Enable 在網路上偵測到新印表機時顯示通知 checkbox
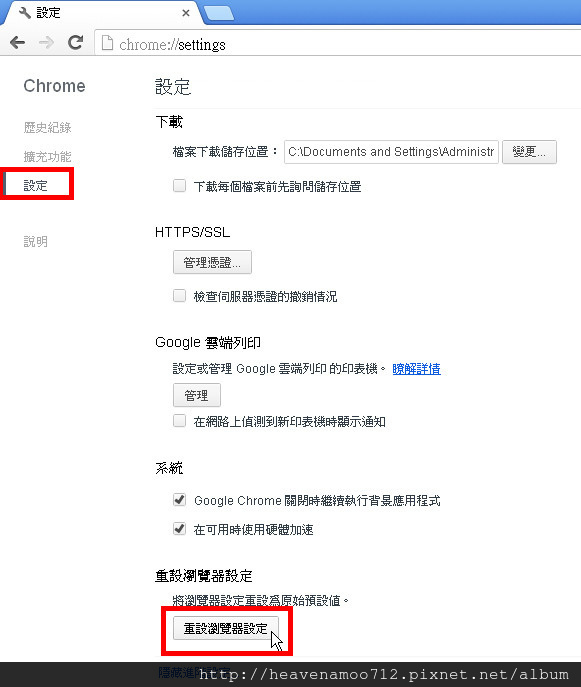Image resolution: width=581 pixels, height=687 pixels. pyautogui.click(x=179, y=421)
